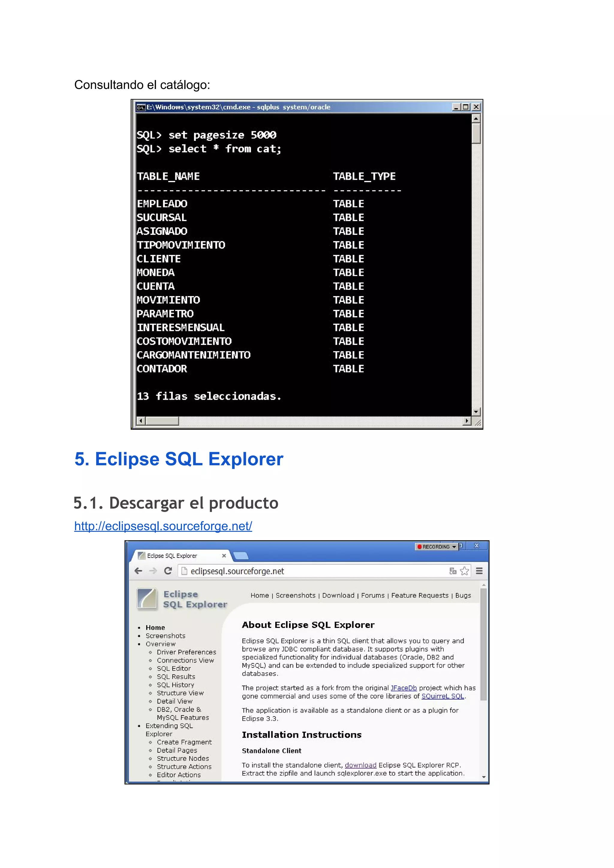Click the TIPOMOVIMIENTO table name row

[181, 245]
